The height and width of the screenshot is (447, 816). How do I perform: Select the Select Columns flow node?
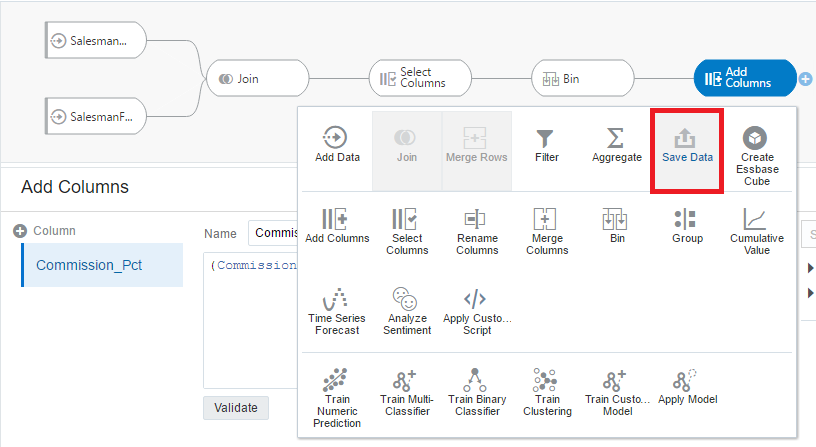(420, 78)
